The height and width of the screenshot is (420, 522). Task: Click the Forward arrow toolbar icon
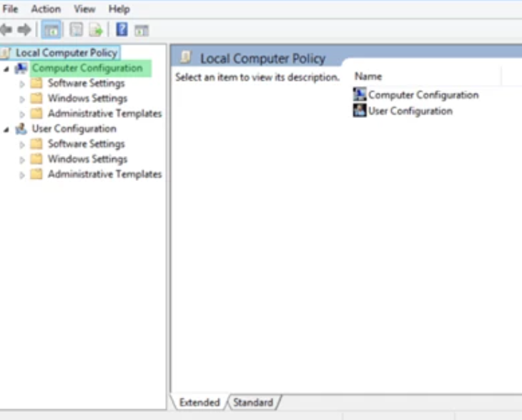point(24,30)
